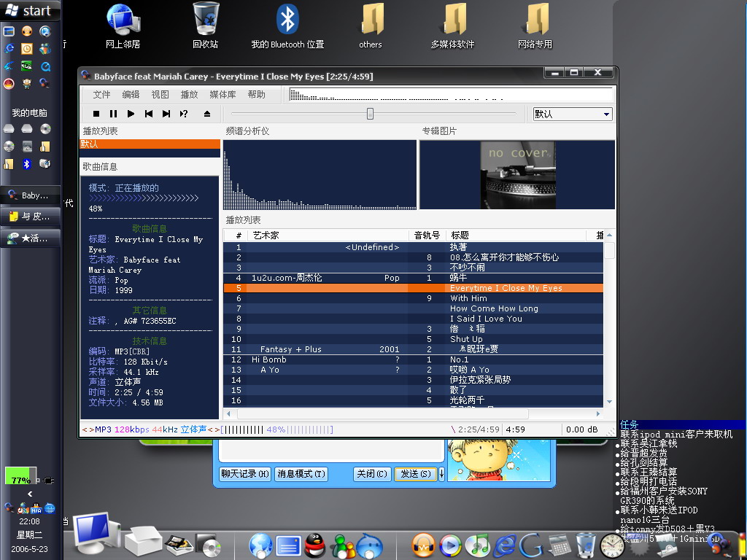Pause the current song
The height and width of the screenshot is (560, 747).
[113, 114]
